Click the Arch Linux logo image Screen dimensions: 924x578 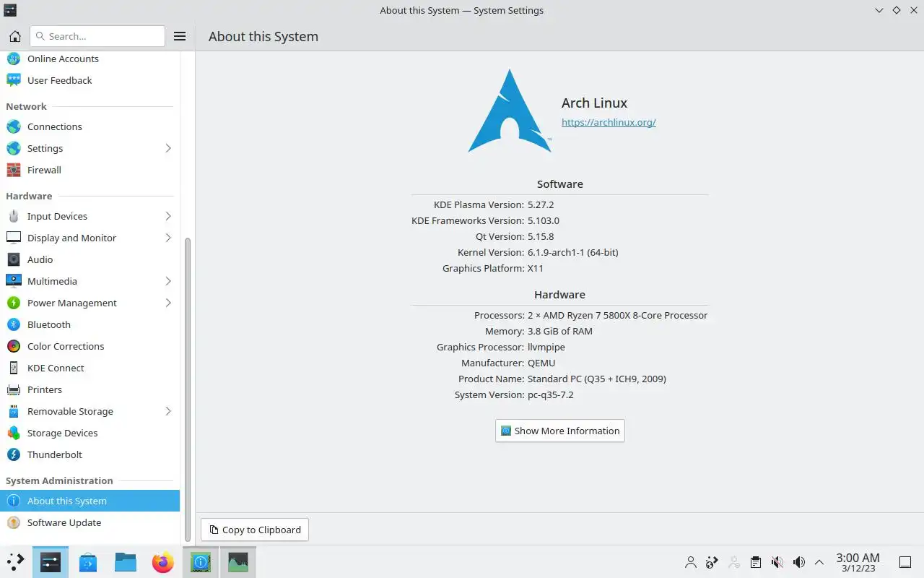tap(510, 111)
